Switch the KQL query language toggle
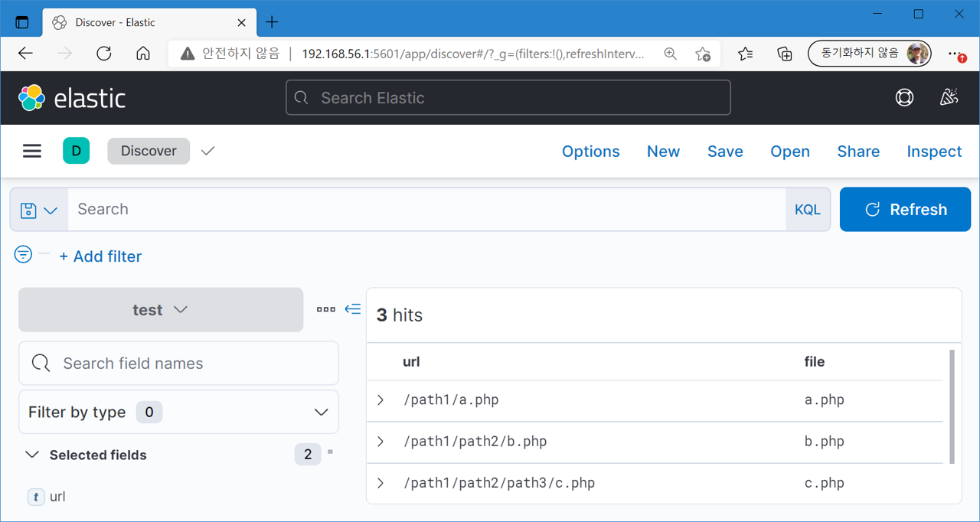 click(x=807, y=210)
